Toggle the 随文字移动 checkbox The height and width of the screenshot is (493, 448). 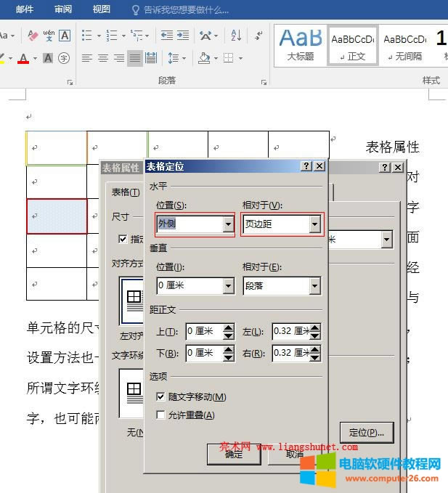click(x=160, y=397)
